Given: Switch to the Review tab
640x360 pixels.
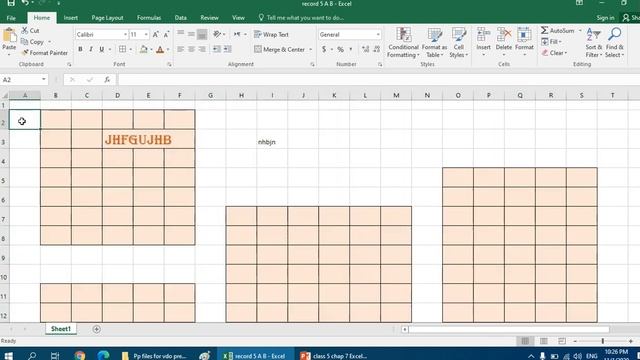Looking at the screenshot, I should pyautogui.click(x=209, y=18).
